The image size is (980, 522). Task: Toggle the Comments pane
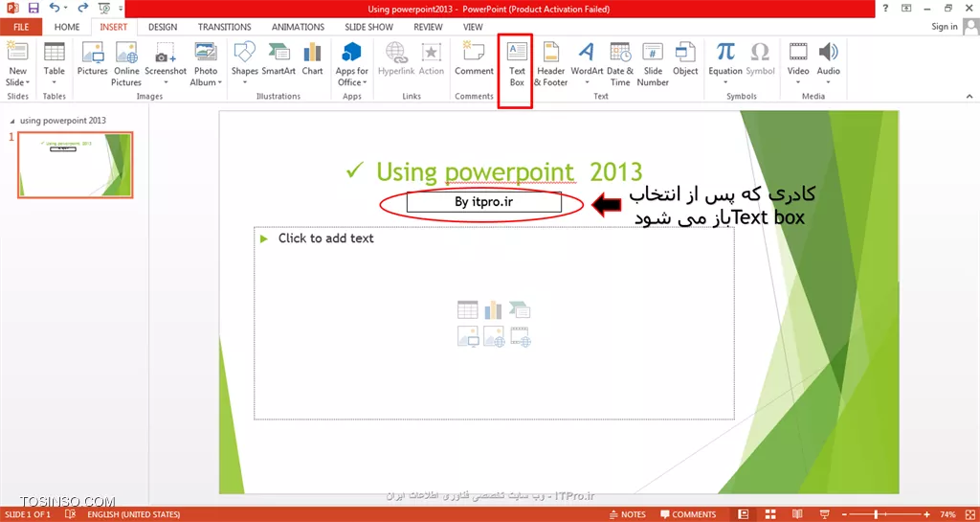pos(687,514)
